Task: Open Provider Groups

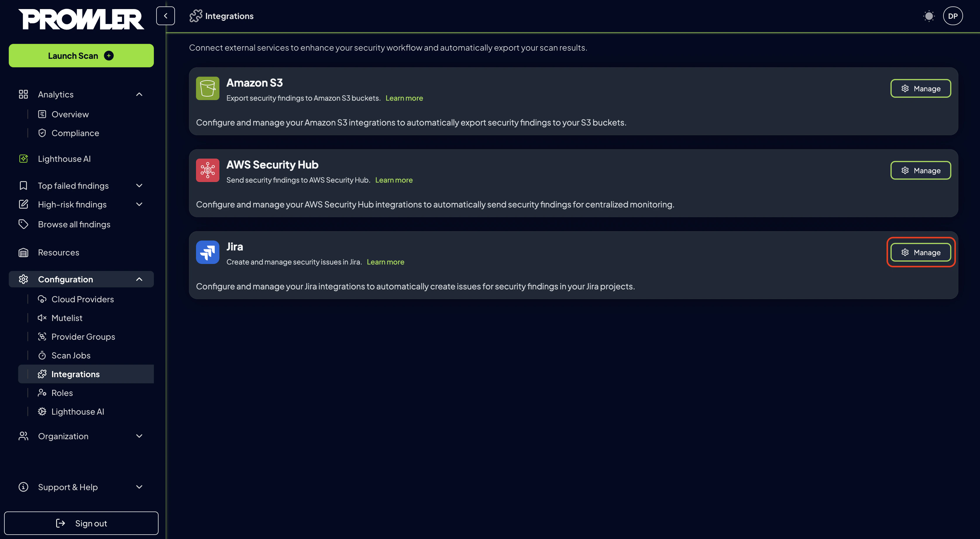Action: click(x=83, y=337)
